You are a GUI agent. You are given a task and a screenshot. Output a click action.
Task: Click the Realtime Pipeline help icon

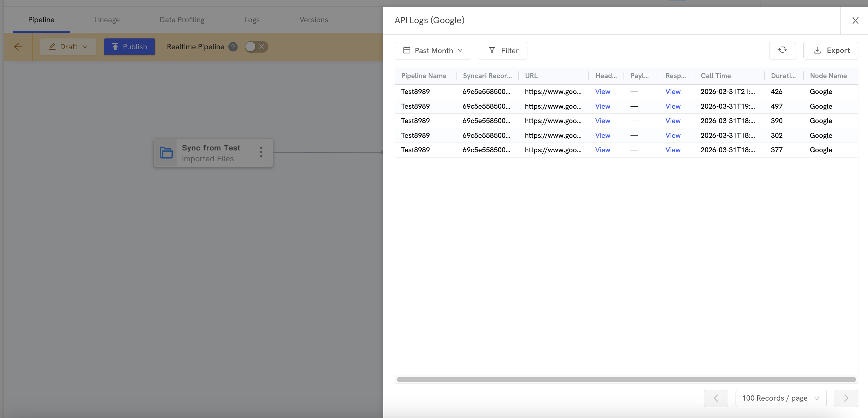[233, 47]
